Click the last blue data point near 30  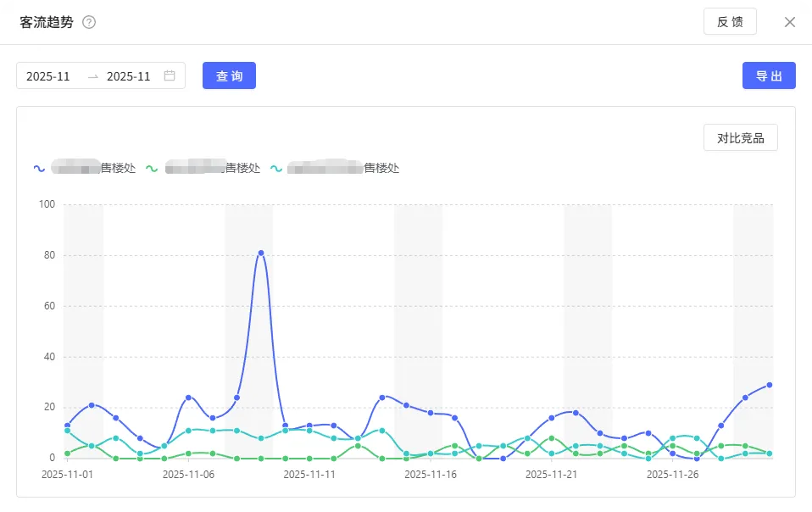tap(770, 385)
